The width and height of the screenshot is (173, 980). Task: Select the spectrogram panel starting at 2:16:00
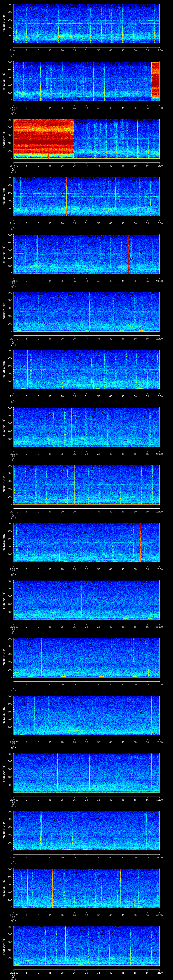(86, 24)
